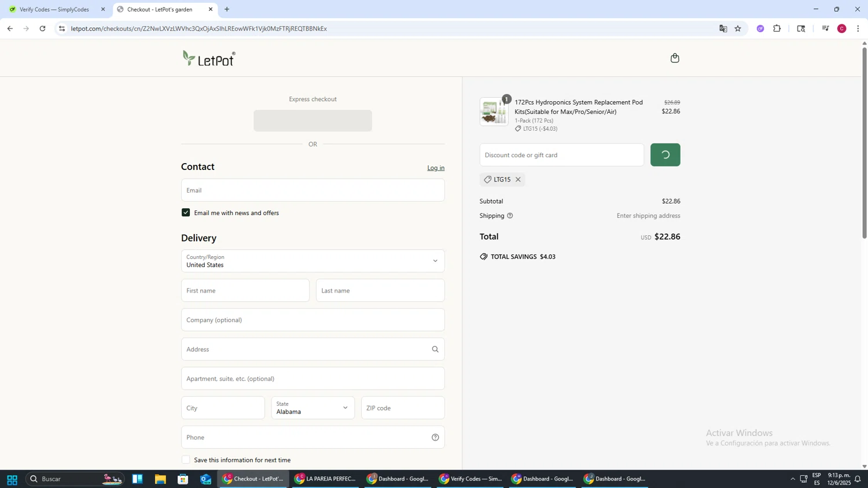Image resolution: width=868 pixels, height=488 pixels.
Task: Click the product thumbnail image
Action: click(494, 112)
